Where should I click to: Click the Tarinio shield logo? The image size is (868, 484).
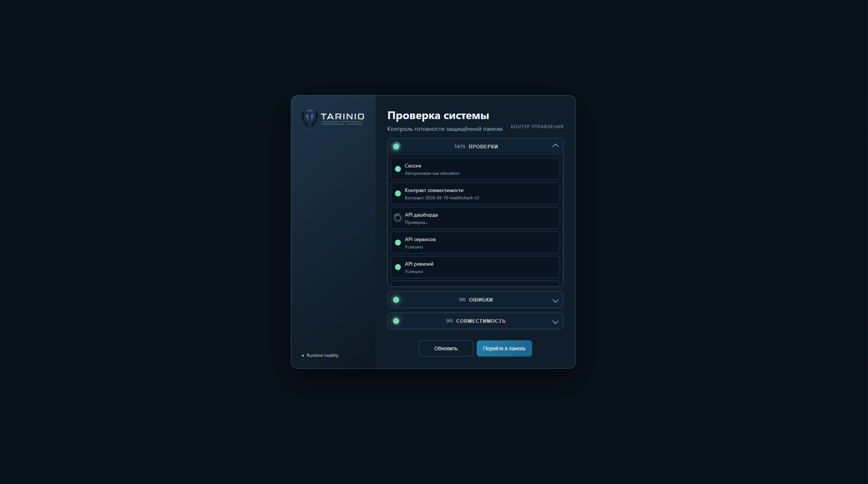pos(309,118)
